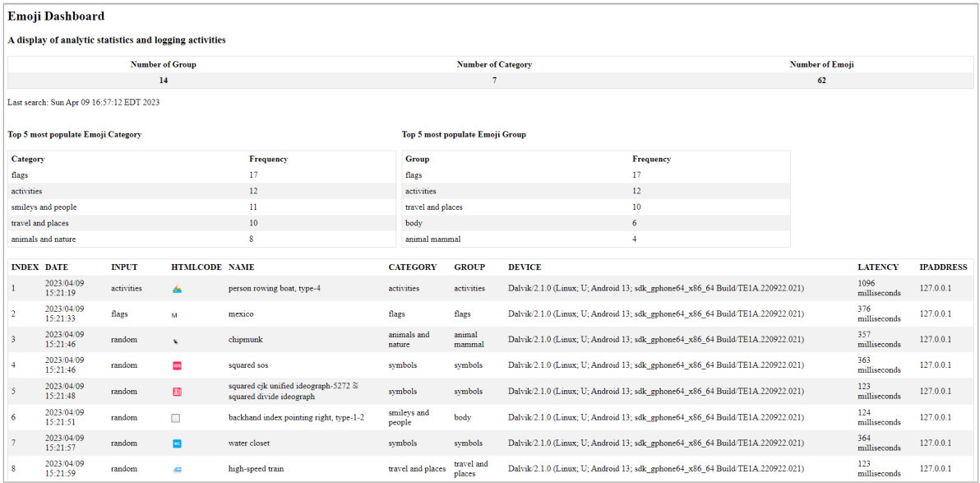The image size is (980, 483).
Task: Click the squared SOS emoji icon
Action: point(176,365)
